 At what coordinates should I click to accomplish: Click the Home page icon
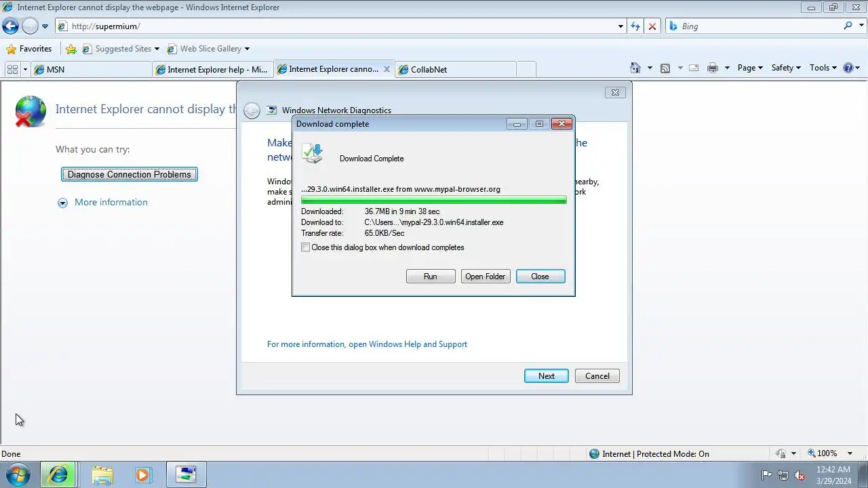click(635, 68)
